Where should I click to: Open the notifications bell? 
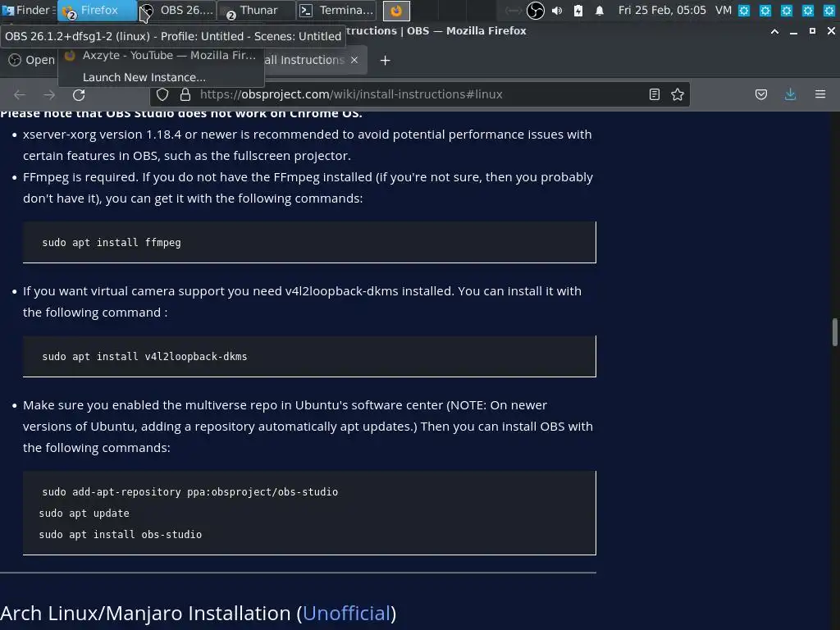point(600,10)
